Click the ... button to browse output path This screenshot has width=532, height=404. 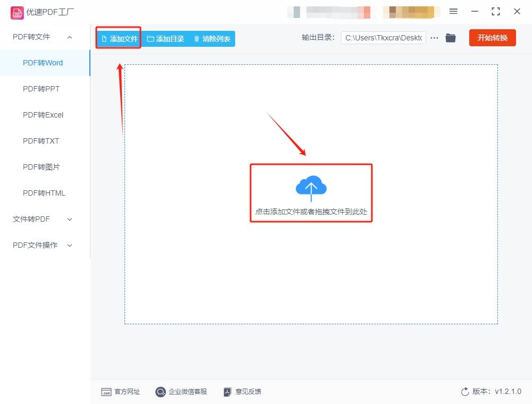(x=434, y=38)
